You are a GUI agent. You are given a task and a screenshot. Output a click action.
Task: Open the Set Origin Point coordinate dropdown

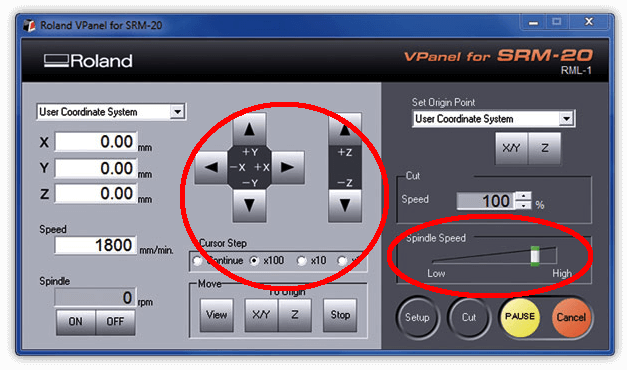click(x=566, y=118)
